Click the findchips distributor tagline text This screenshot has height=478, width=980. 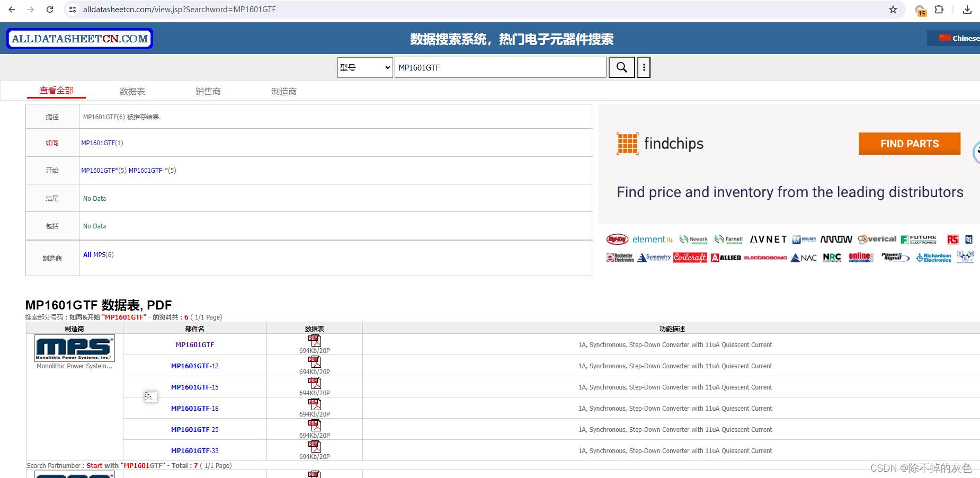click(x=790, y=192)
